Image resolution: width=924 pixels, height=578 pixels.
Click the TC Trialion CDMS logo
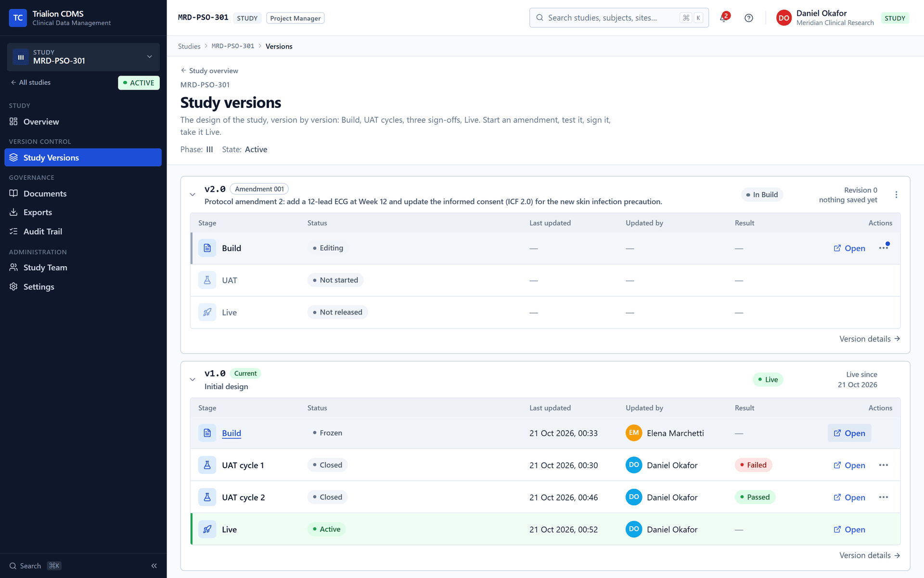click(18, 18)
